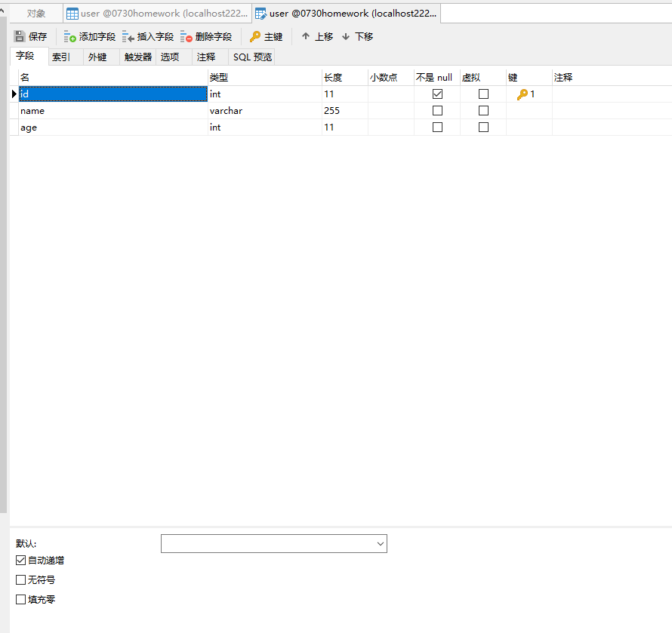Viewport: 672px width, 633px height.
Task: Click the Primary Key (主键) key icon
Action: click(255, 36)
